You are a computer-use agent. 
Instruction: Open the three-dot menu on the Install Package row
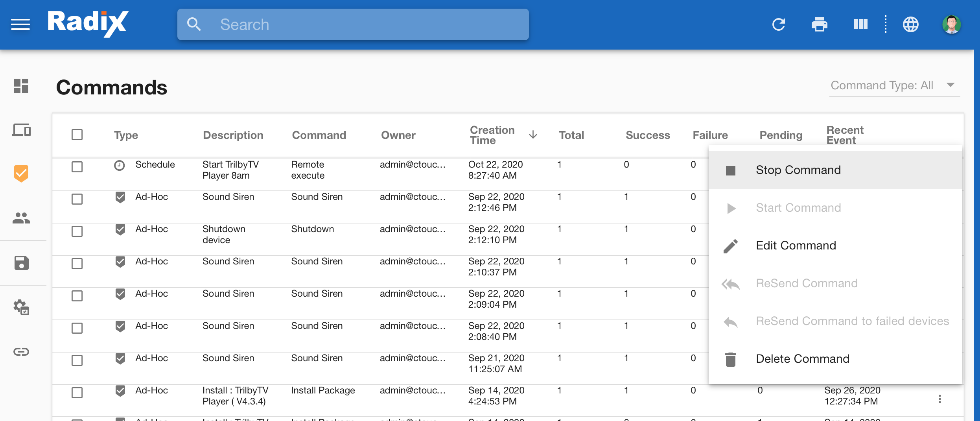(939, 399)
